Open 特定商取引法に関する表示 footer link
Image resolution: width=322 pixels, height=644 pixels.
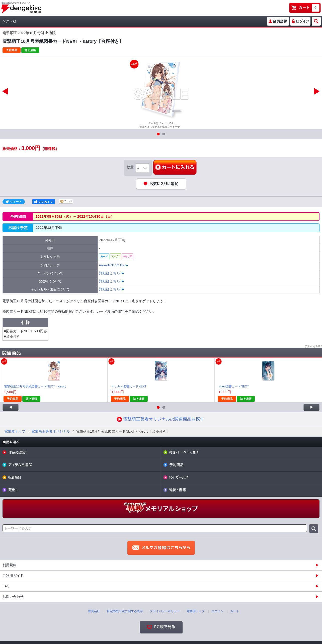(125, 611)
